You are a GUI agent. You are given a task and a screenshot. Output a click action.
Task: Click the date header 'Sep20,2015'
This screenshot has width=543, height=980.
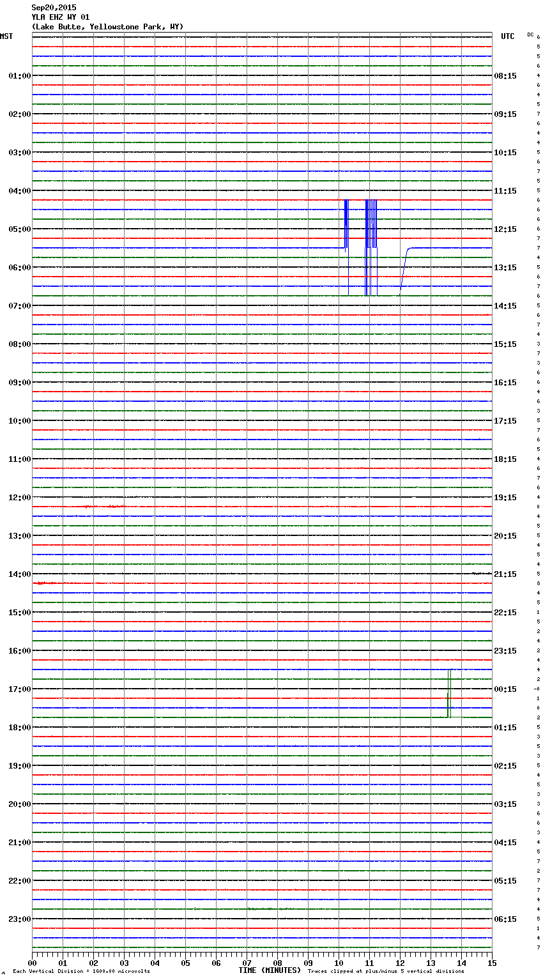click(54, 8)
